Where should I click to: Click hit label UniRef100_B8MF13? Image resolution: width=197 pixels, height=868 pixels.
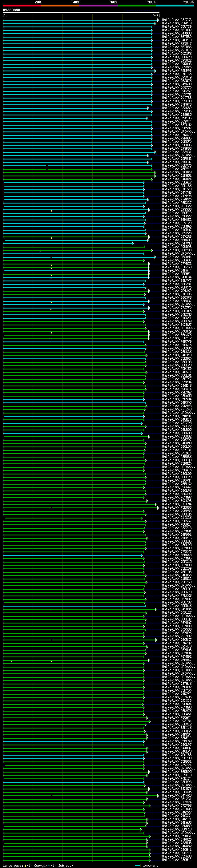(177, 829)
